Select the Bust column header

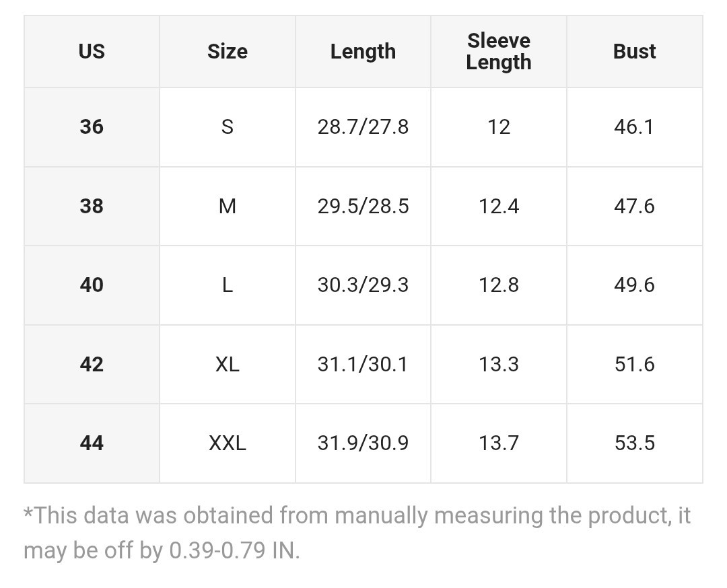point(634,52)
